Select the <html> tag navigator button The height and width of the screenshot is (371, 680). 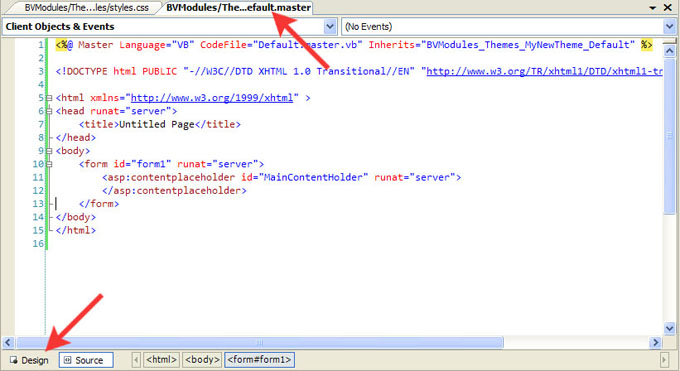point(161,360)
